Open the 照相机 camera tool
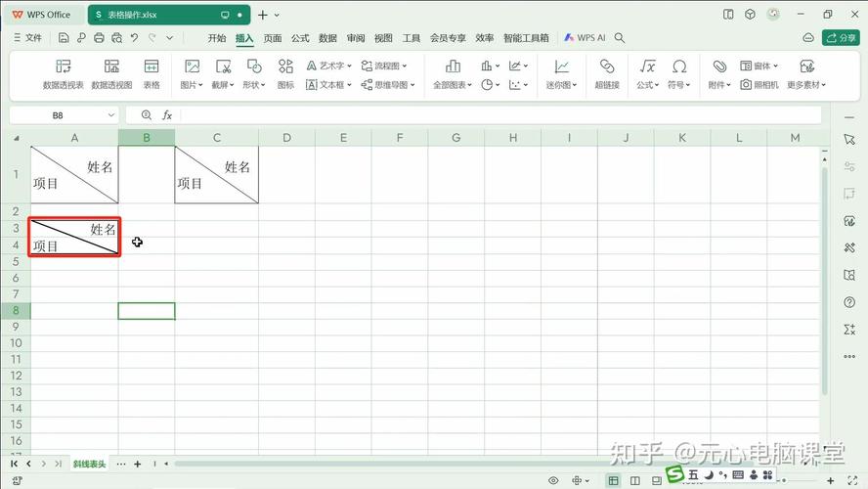The height and width of the screenshot is (489, 868). click(x=759, y=85)
